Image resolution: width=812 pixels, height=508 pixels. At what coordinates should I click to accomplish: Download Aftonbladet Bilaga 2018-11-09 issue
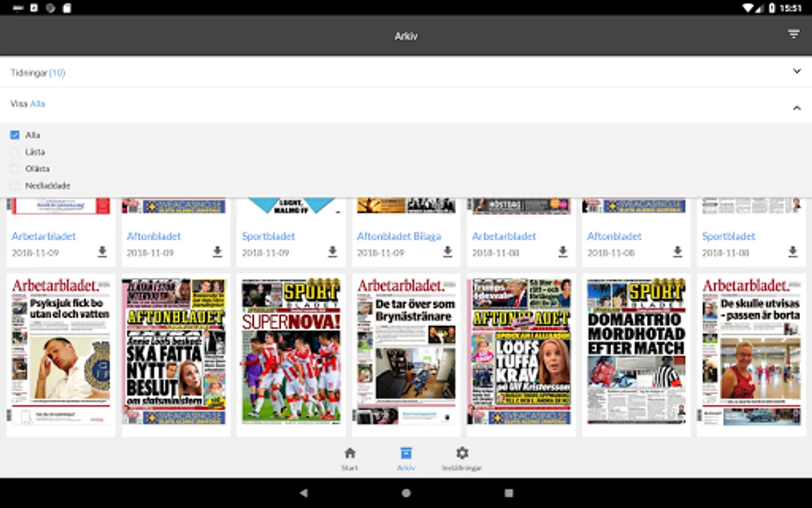(x=447, y=252)
